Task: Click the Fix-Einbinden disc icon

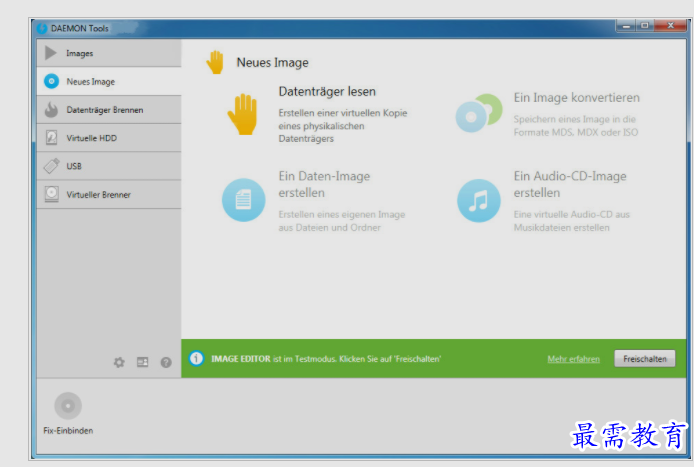Action: (68, 405)
